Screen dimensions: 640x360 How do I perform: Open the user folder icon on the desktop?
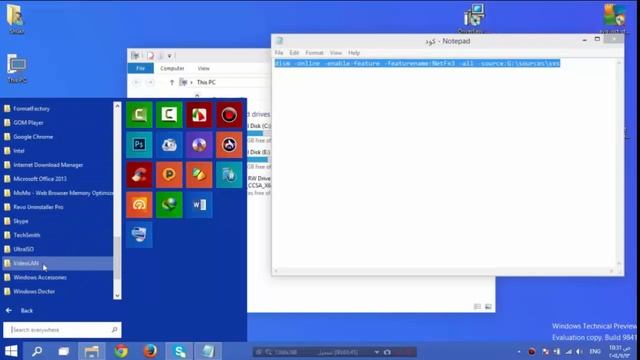pyautogui.click(x=16, y=19)
